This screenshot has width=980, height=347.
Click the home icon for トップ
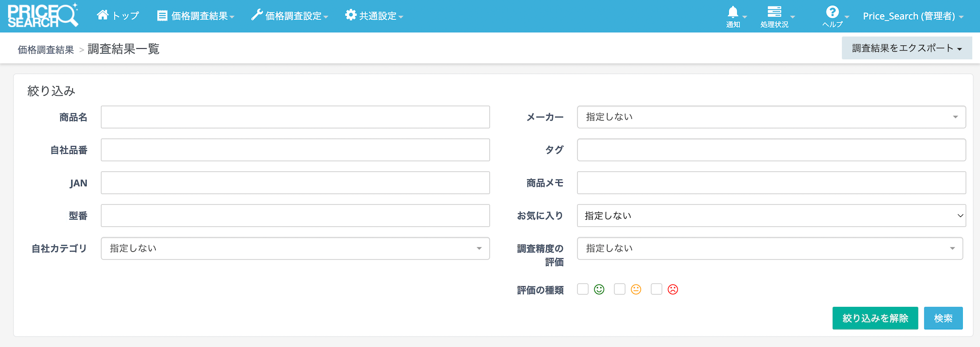[102, 15]
